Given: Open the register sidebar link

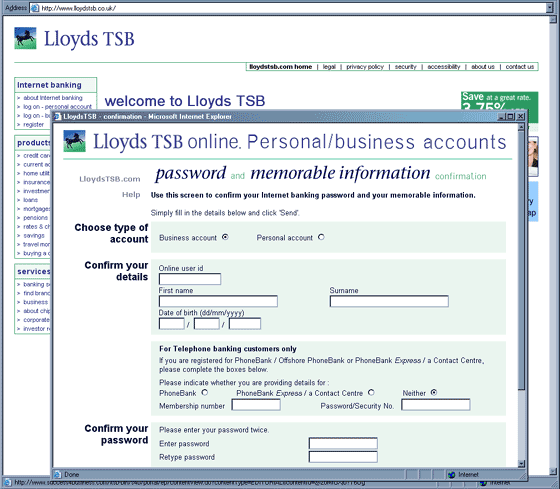Looking at the screenshot, I should [34, 124].
